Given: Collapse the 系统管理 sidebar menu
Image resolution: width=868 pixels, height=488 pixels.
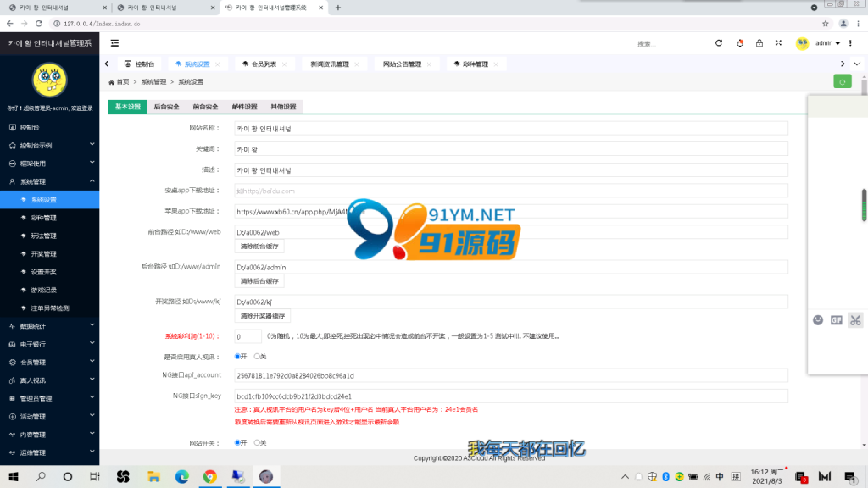Looking at the screenshot, I should tap(50, 181).
